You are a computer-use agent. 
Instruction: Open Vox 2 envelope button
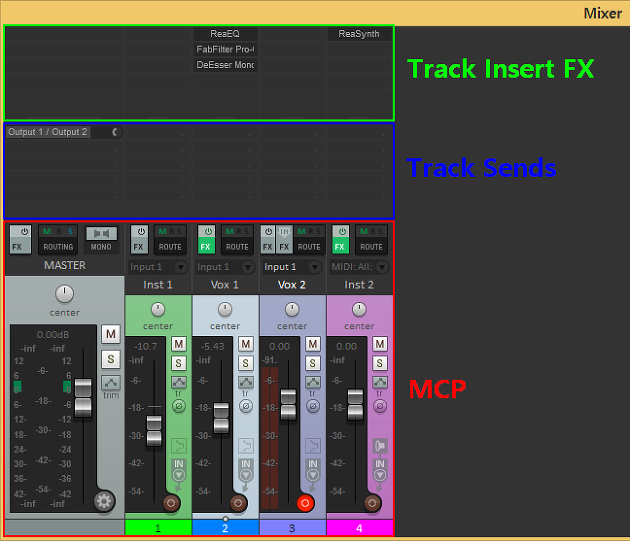click(313, 382)
